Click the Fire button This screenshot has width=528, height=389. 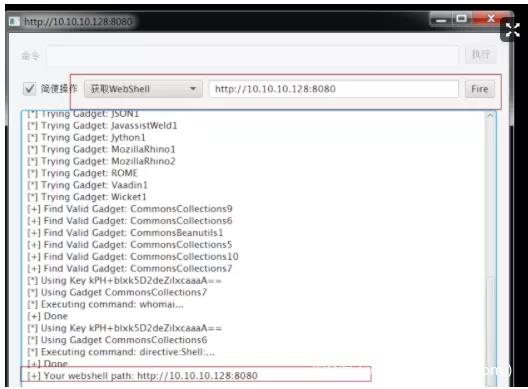[480, 89]
